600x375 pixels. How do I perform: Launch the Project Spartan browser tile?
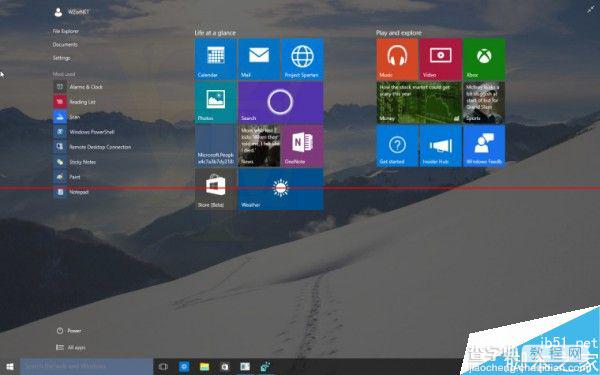[302, 59]
